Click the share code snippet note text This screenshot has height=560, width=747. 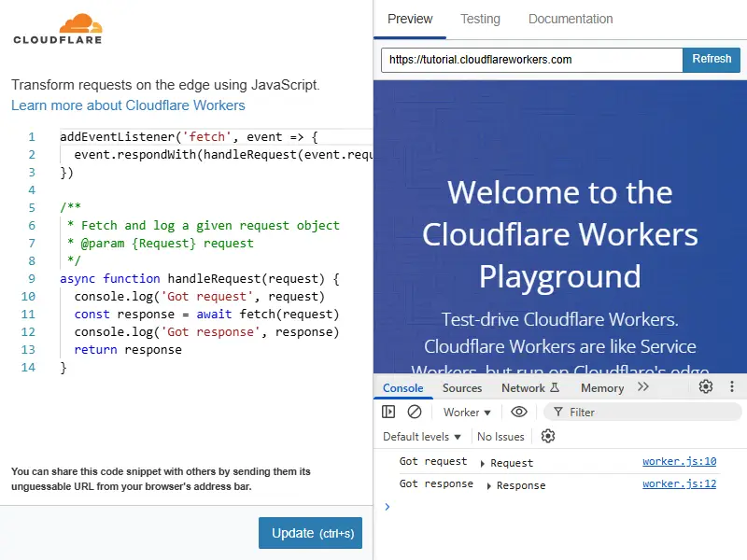coord(161,479)
